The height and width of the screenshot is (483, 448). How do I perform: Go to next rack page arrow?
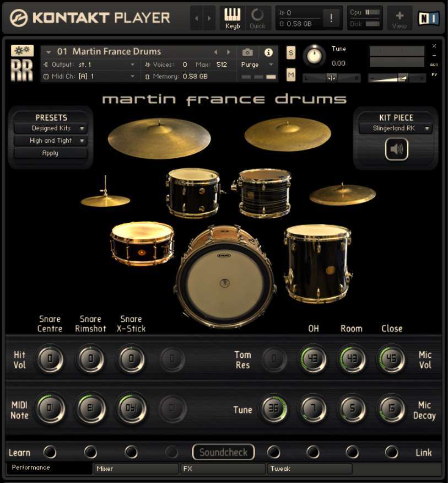209,18
